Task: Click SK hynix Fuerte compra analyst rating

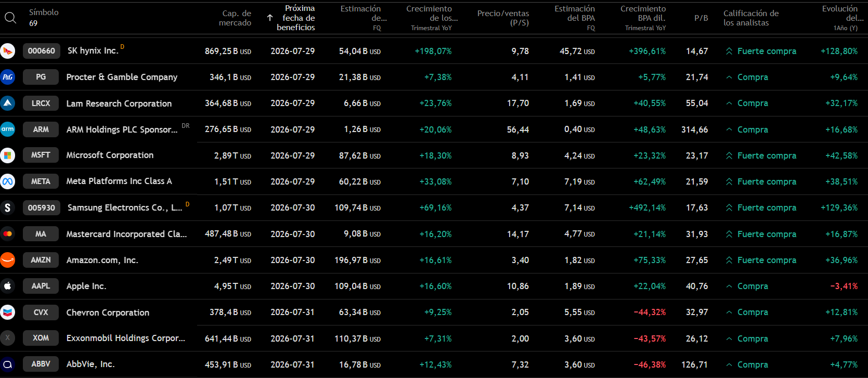Action: click(x=761, y=51)
